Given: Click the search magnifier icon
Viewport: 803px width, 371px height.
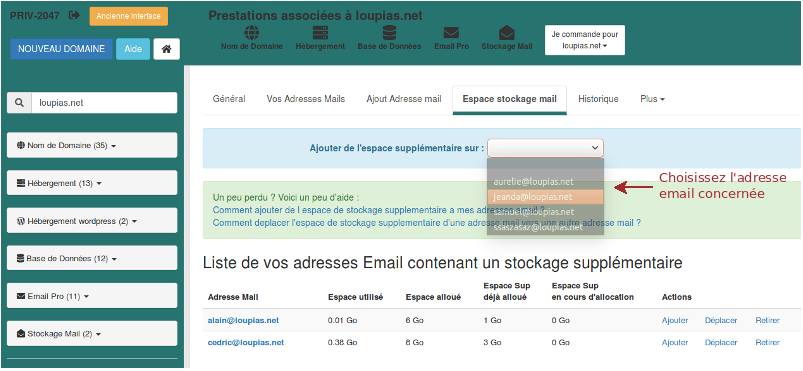Looking at the screenshot, I should pos(19,103).
